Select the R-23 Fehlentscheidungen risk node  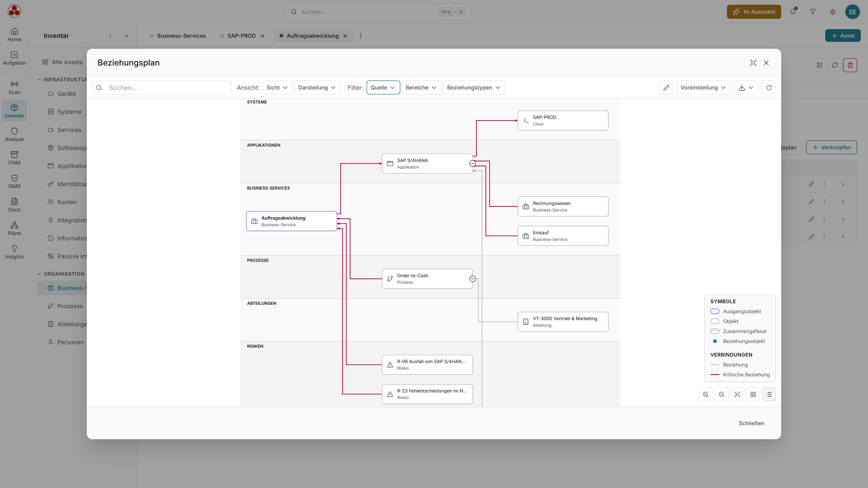(427, 394)
